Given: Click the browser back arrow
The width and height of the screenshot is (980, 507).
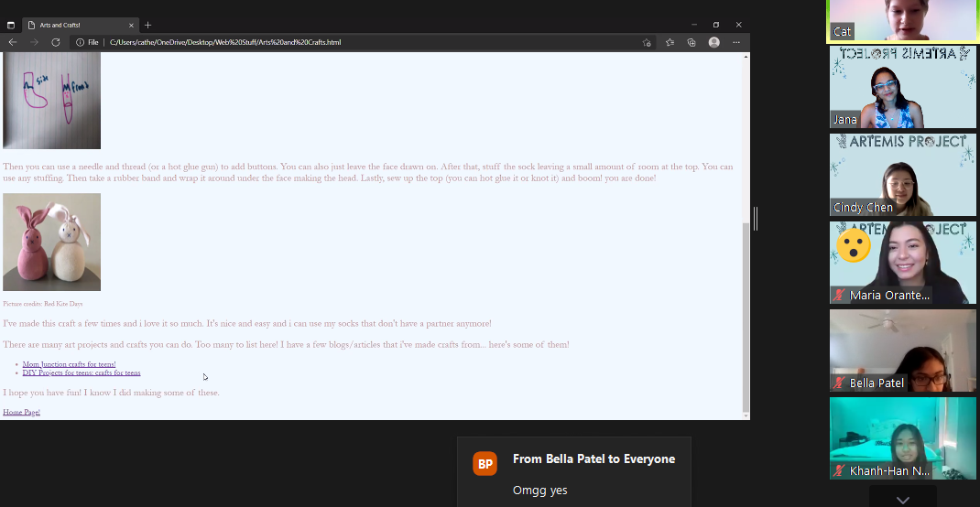Looking at the screenshot, I should pos(13,42).
